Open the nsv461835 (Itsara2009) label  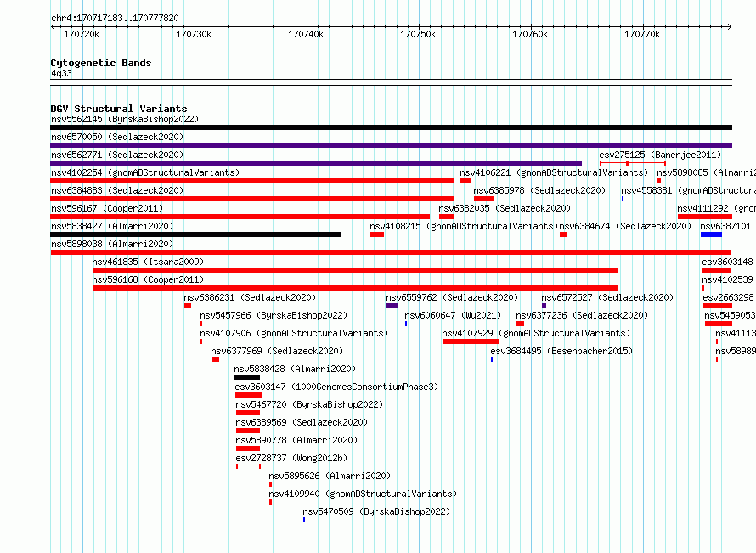[148, 262]
